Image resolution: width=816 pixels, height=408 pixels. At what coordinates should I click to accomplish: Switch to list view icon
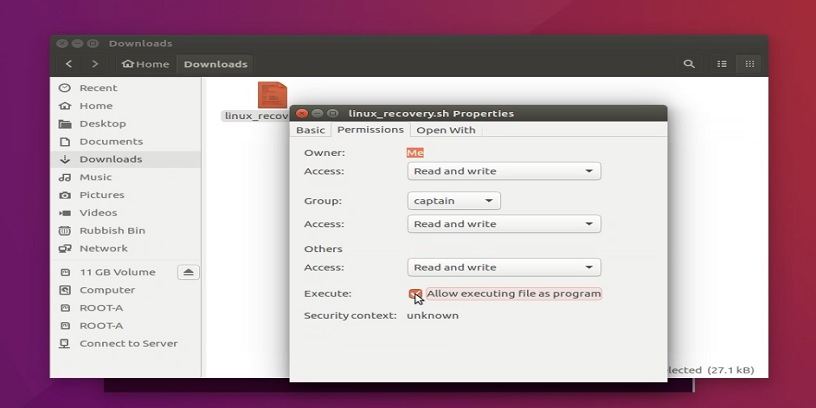[x=722, y=64]
